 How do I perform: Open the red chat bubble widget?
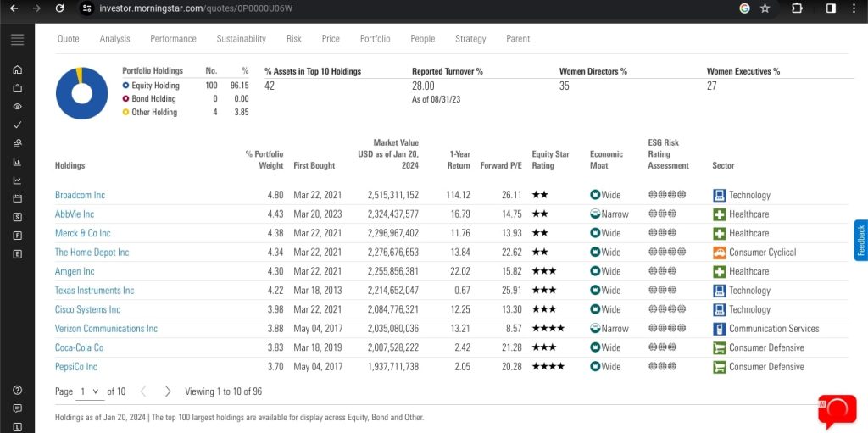pos(836,410)
